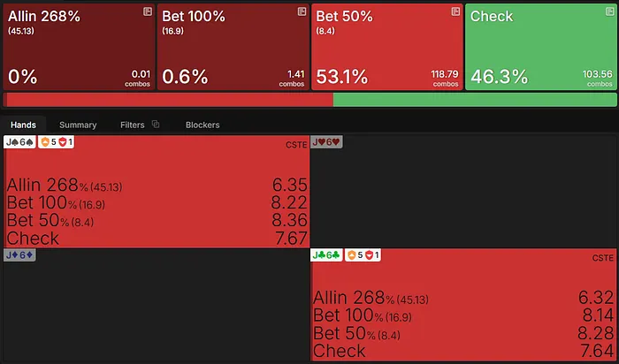Select the J♥6♥ hand cell

click(464, 191)
